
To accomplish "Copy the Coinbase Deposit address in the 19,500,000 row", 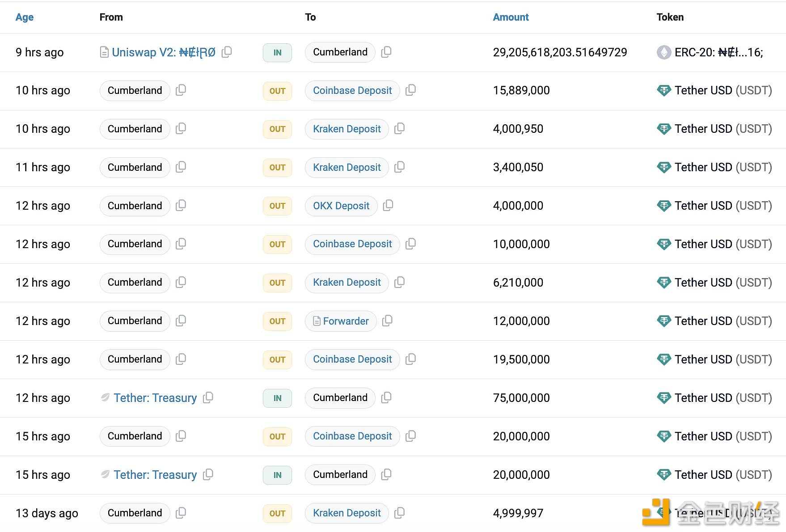I will point(410,359).
